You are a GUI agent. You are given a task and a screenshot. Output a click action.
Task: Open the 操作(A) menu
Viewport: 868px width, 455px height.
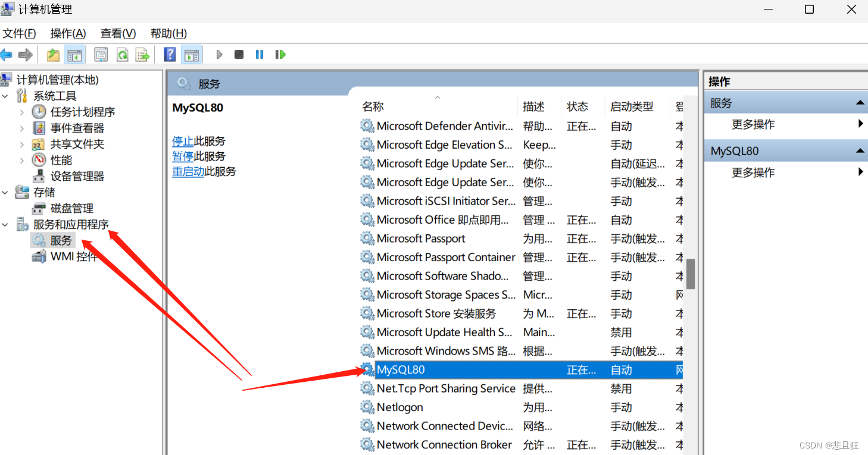[68, 33]
